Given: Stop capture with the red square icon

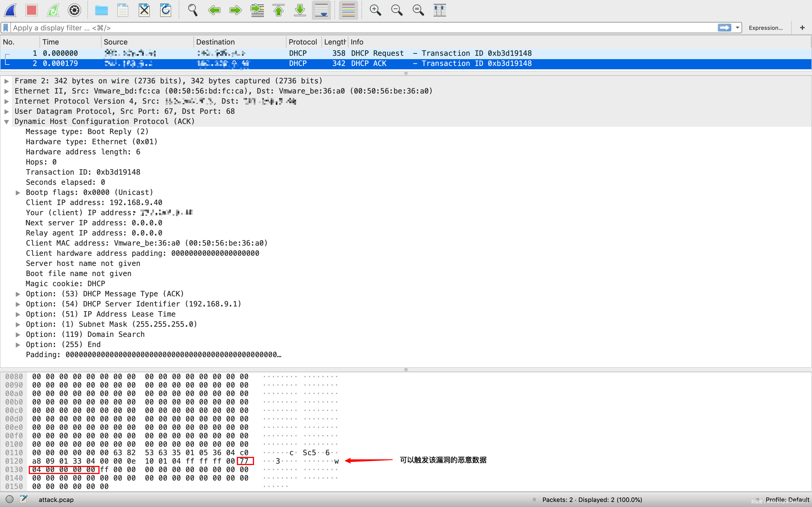Looking at the screenshot, I should (32, 10).
